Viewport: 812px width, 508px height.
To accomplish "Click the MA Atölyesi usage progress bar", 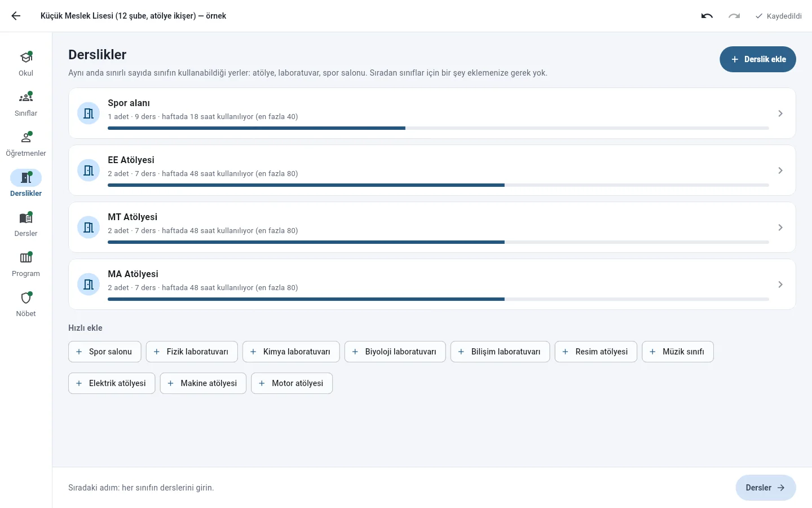I will [438, 299].
